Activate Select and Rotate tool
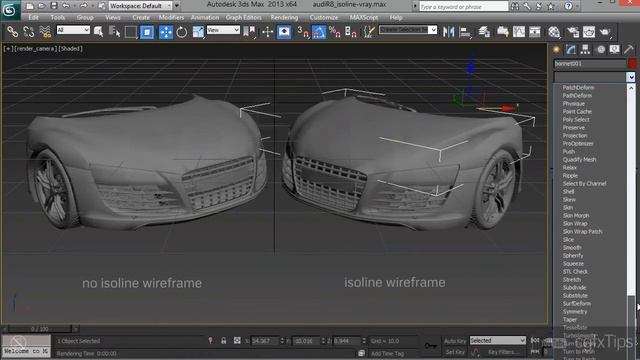The width and height of the screenshot is (640, 360). [x=182, y=31]
